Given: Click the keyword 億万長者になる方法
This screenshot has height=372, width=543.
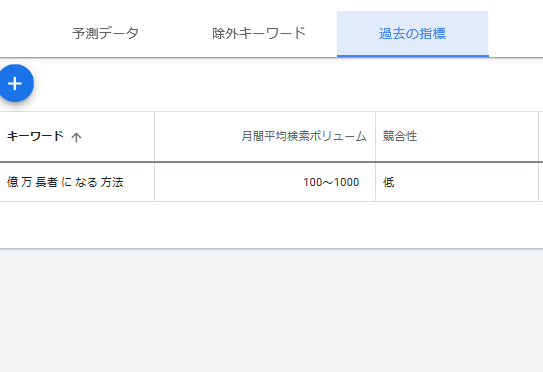Looking at the screenshot, I should tap(65, 182).
